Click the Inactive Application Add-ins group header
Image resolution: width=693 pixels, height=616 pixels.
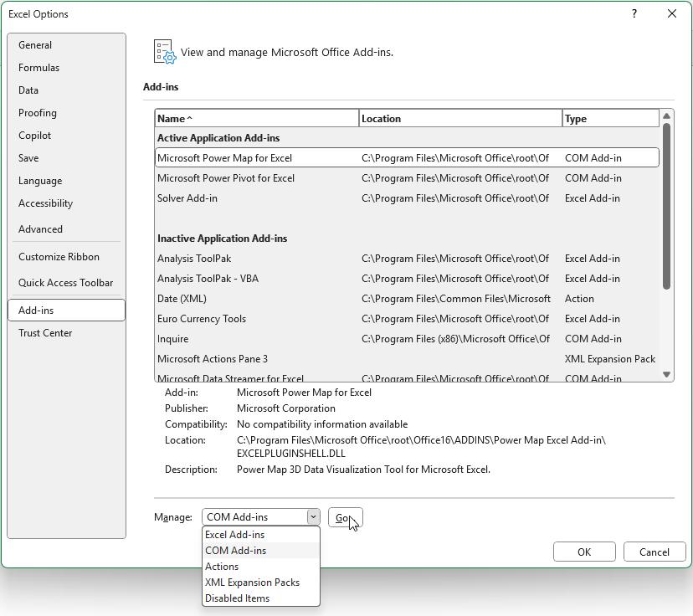223,239
